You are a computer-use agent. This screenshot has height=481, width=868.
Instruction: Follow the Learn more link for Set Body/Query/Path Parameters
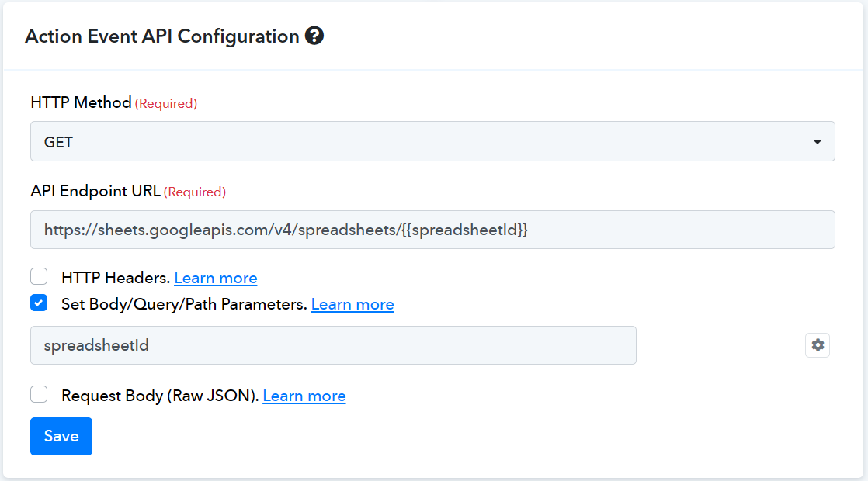coord(352,304)
